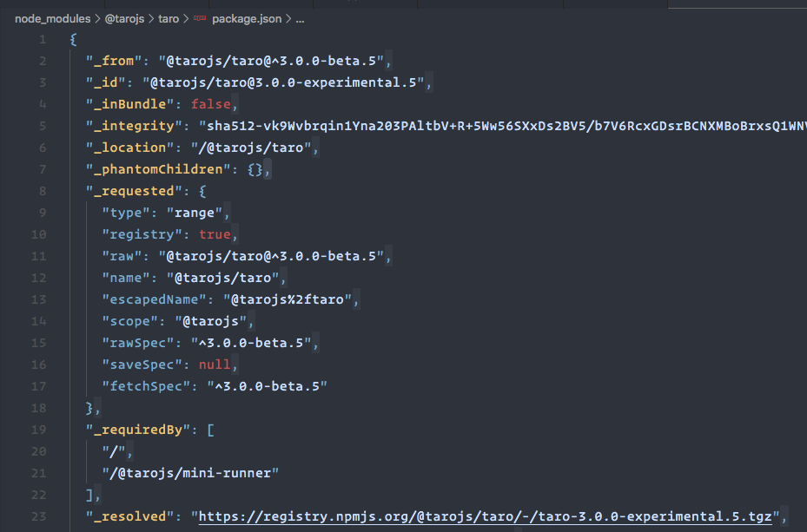This screenshot has width=807, height=532.
Task: Click the "name" key on line 12
Action: [x=126, y=278]
